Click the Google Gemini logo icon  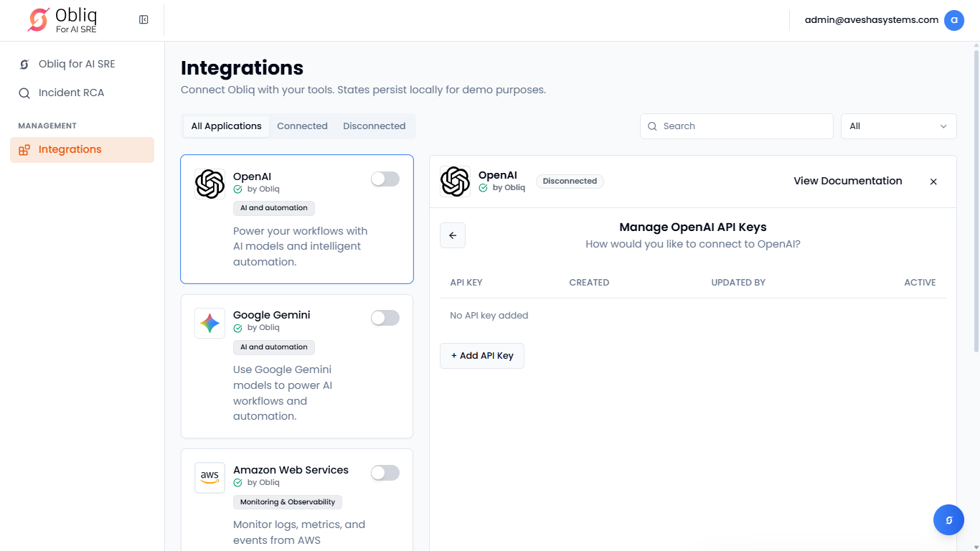click(x=209, y=324)
